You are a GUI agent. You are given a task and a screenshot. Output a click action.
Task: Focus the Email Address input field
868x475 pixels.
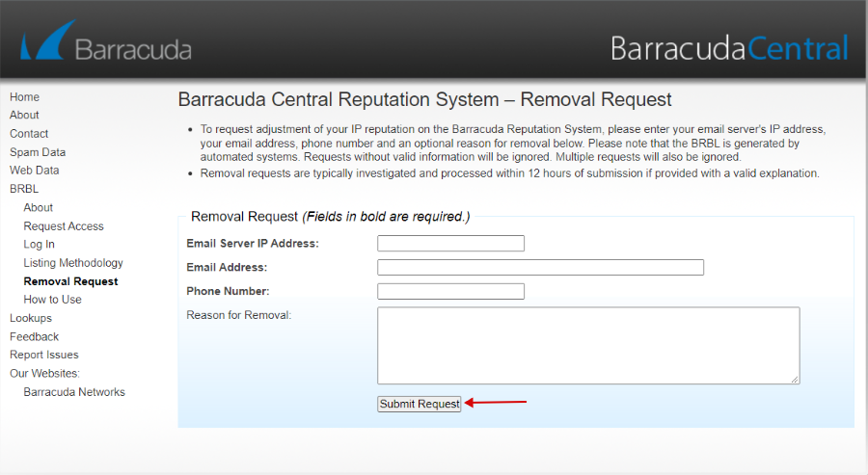[x=540, y=267]
